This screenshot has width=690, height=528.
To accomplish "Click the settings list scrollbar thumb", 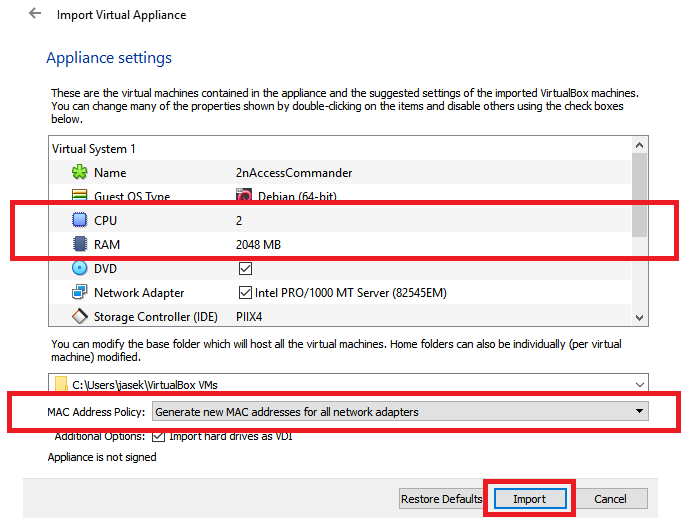I will point(639,195).
